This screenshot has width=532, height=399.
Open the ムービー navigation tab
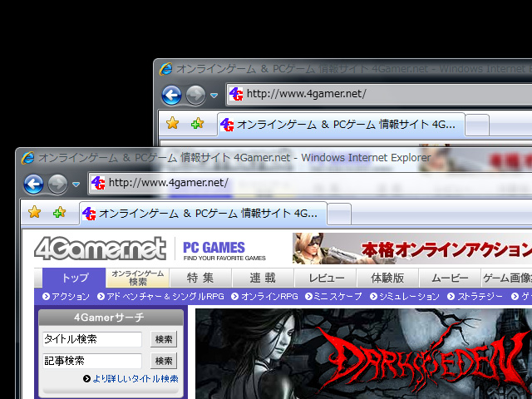point(451,278)
